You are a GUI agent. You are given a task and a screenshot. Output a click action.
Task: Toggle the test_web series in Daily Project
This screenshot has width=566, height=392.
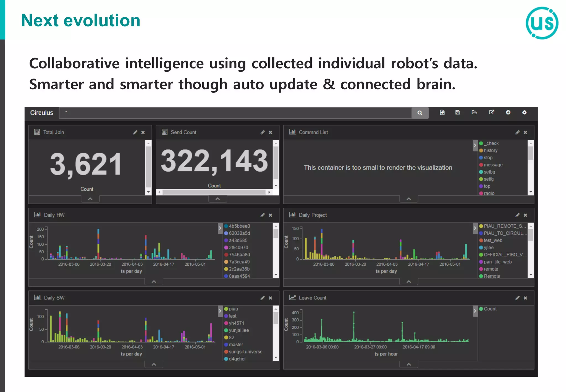click(493, 240)
